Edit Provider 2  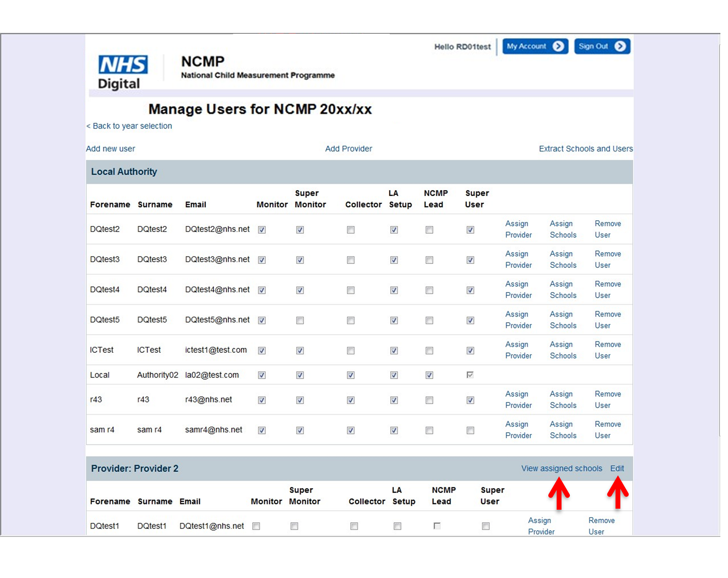tap(617, 468)
